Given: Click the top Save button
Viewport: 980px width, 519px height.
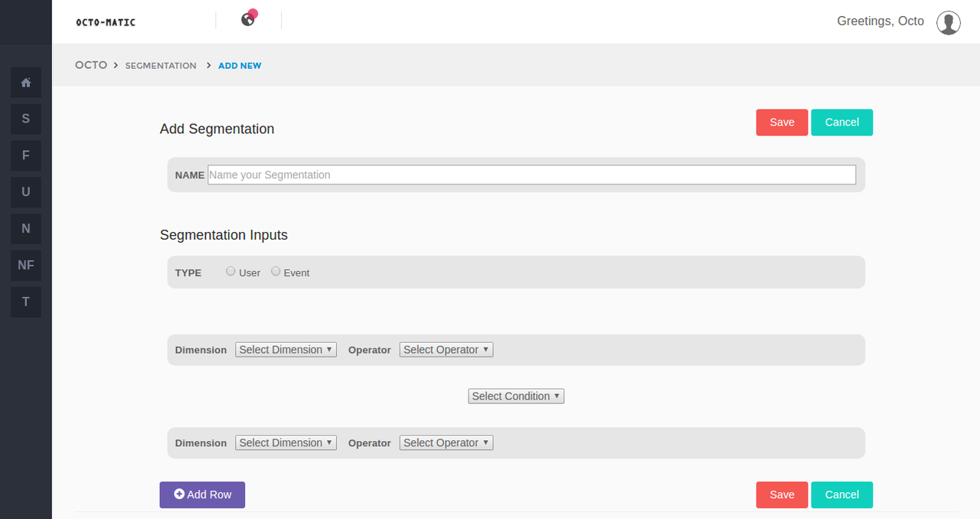Looking at the screenshot, I should coord(782,122).
